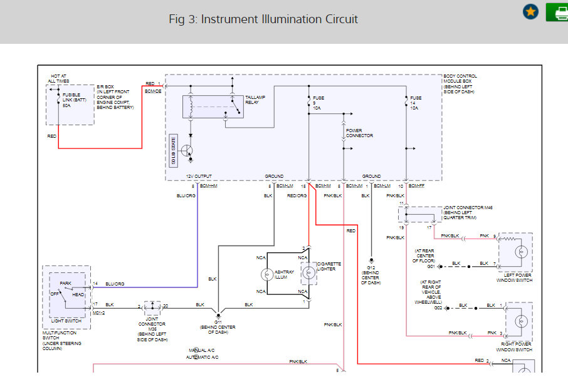This screenshot has width=568, height=392.
Task: Click the FUSE 9 10A label
Action: [x=318, y=103]
